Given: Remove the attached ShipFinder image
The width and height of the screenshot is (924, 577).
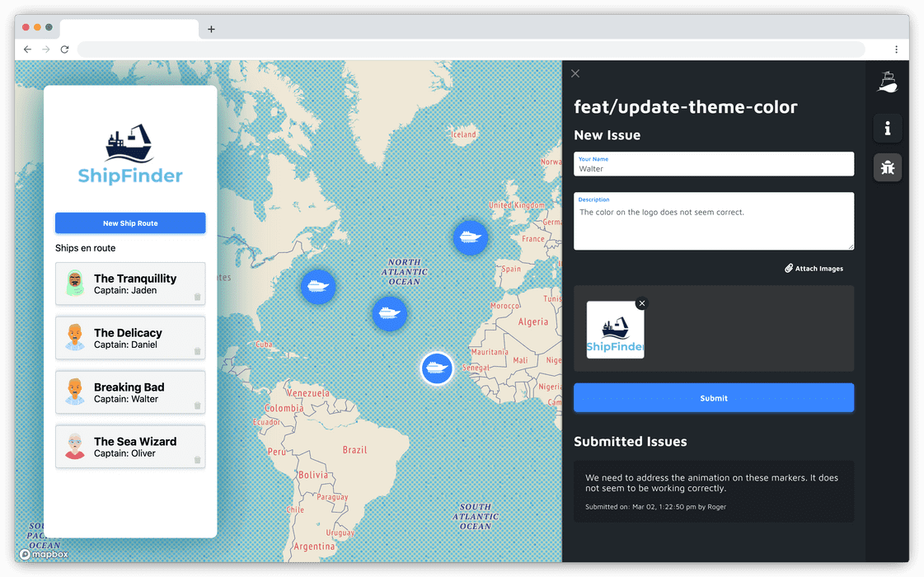Looking at the screenshot, I should (x=642, y=303).
